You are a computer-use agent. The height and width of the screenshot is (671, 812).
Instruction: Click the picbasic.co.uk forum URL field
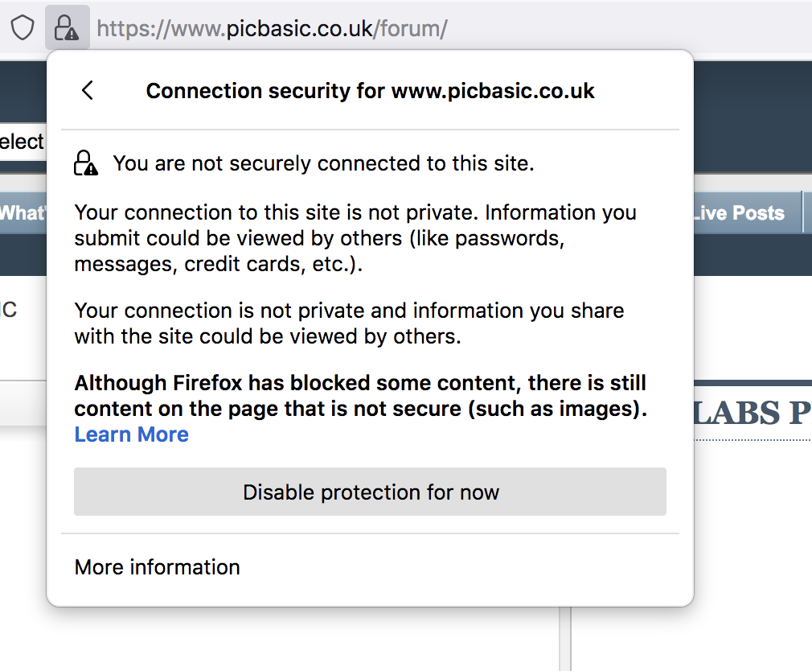pos(272,30)
